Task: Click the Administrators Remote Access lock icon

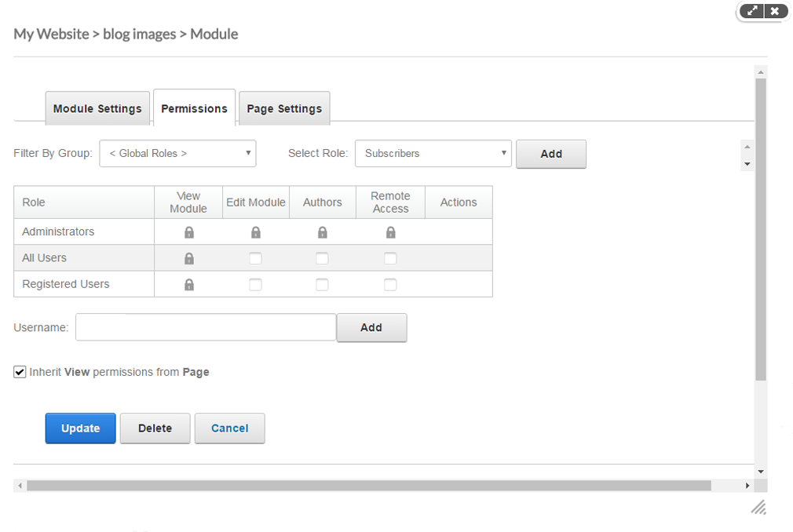Action: tap(390, 232)
